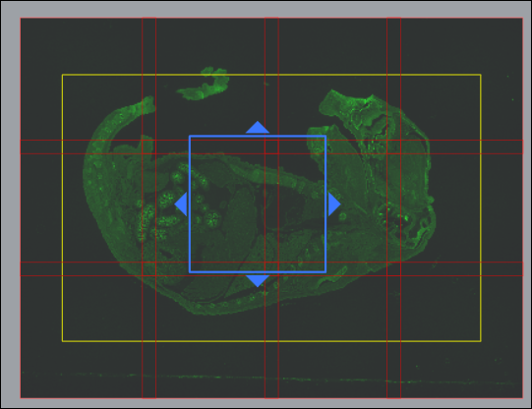
Task: Click the blue up arrow above the selection box
Action: pos(258,127)
